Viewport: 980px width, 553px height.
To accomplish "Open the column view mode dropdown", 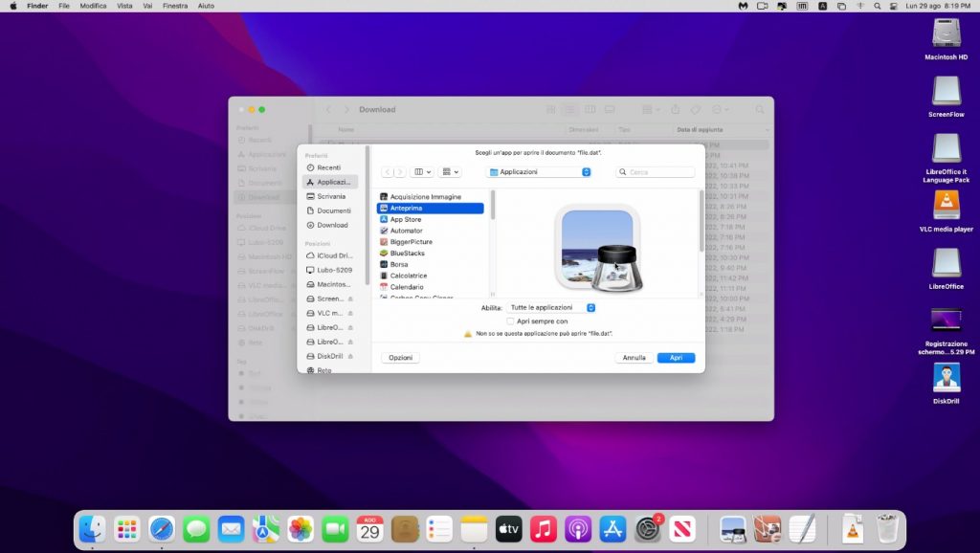I will [422, 172].
